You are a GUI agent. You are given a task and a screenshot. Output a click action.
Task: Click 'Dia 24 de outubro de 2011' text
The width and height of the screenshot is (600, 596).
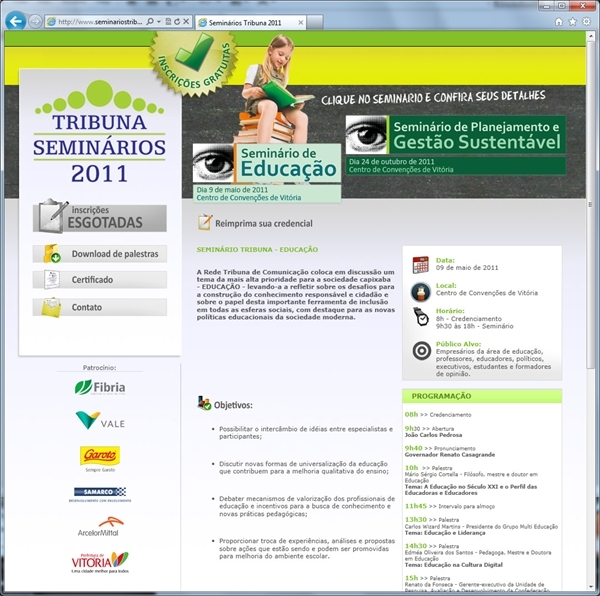coord(391,161)
